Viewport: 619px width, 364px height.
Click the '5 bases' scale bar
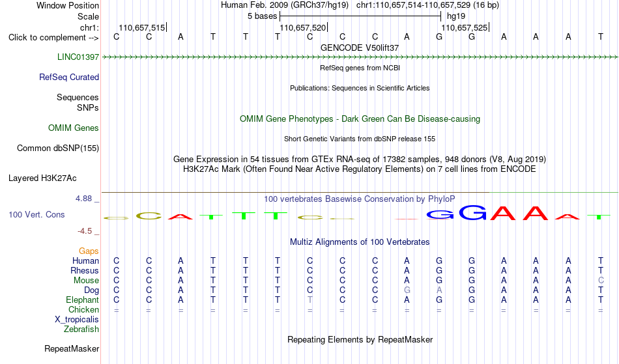point(360,16)
